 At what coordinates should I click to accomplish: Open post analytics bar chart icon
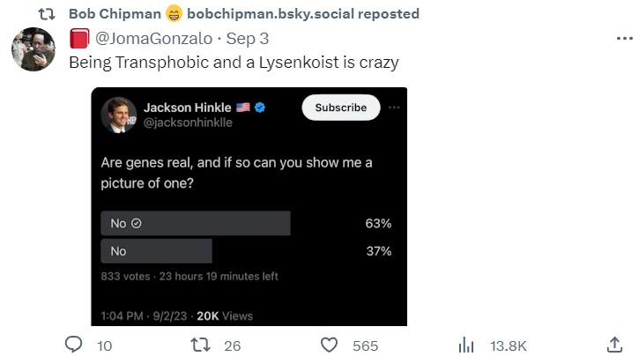click(467, 345)
